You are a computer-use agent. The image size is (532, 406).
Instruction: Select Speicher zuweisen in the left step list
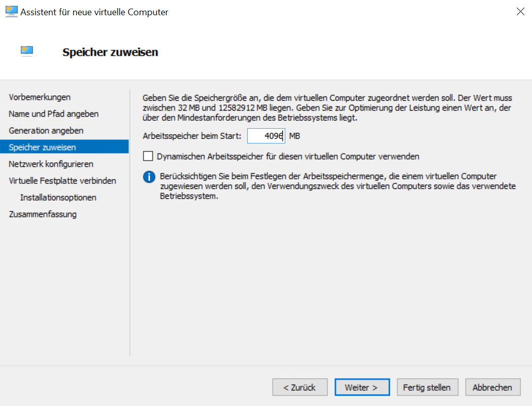point(43,147)
